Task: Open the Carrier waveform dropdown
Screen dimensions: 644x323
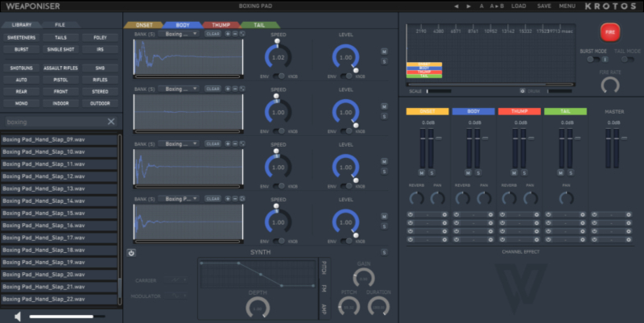Action: click(176, 280)
